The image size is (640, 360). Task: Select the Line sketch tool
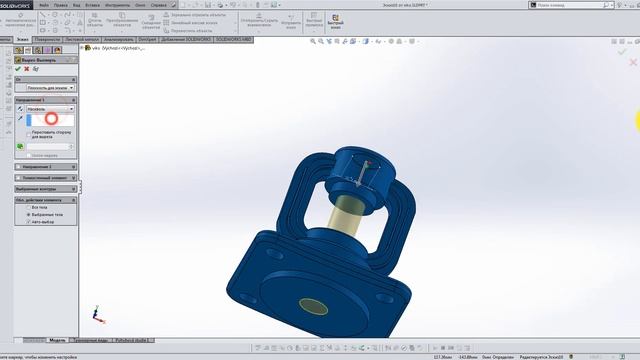tap(43, 15)
